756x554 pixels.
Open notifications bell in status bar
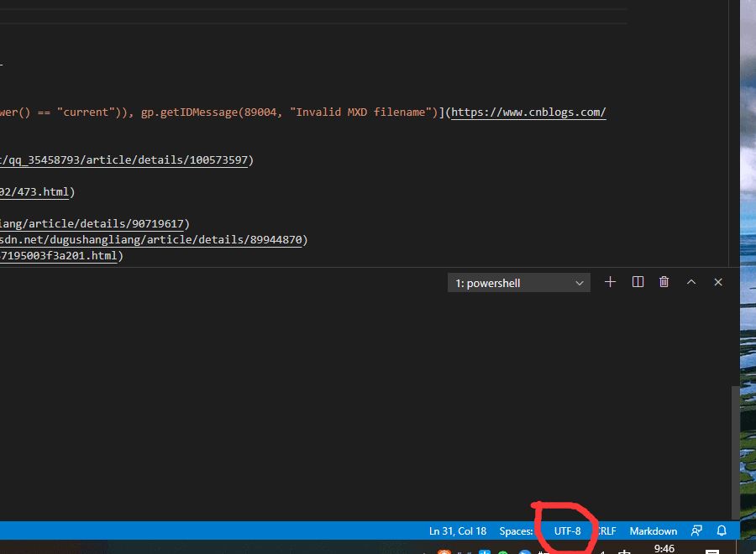tap(722, 530)
